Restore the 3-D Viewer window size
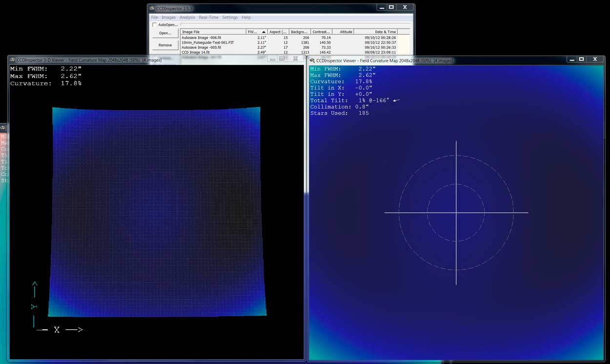 click(282, 59)
